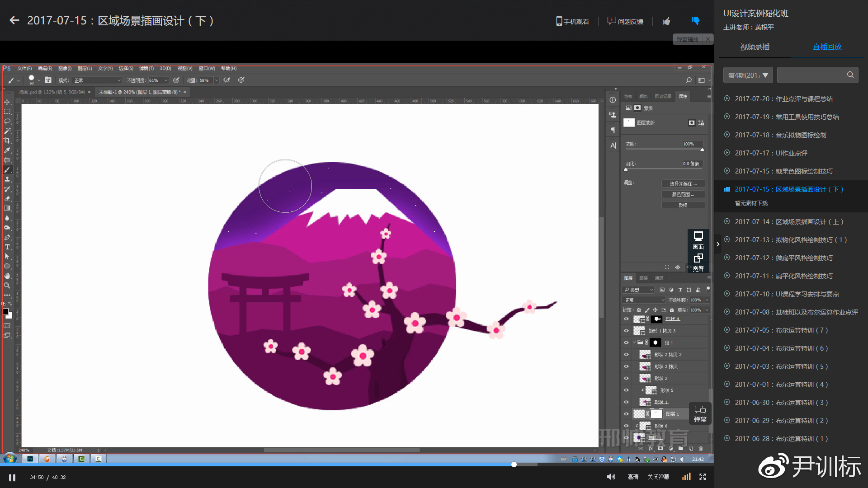
Task: Open the 流量 58% dropdown arrow
Action: tap(217, 80)
